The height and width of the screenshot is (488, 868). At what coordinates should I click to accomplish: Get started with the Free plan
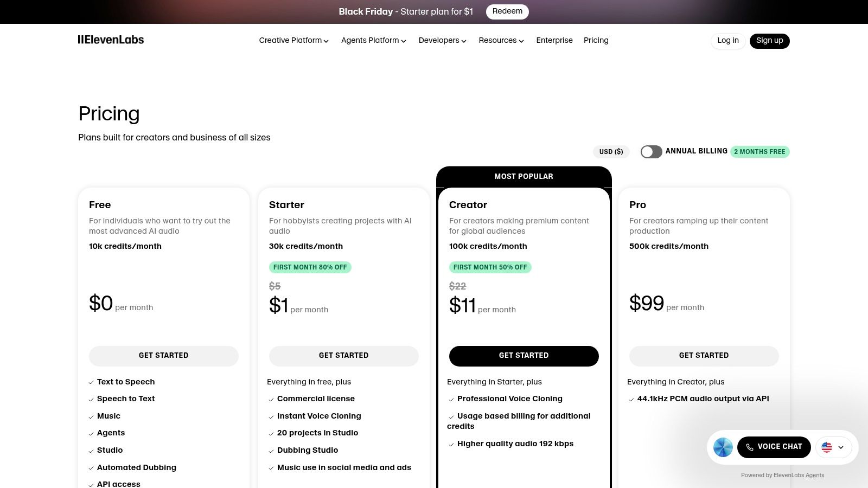click(163, 356)
